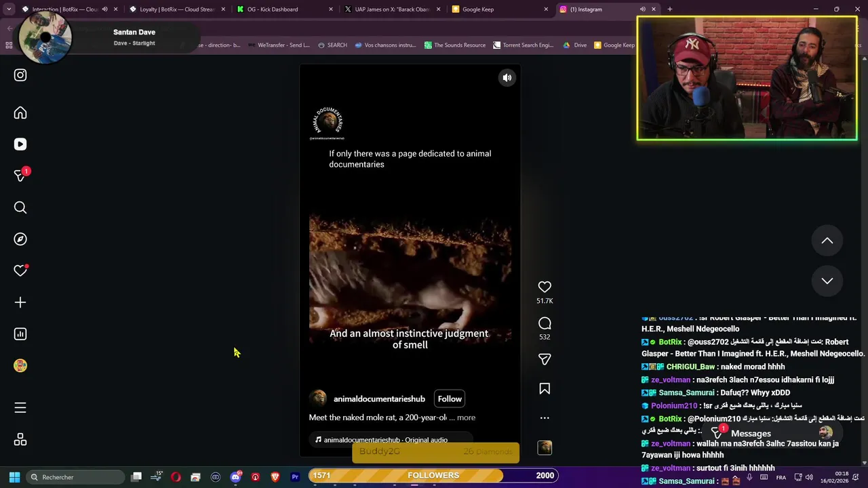Open the 'Vos chansons instru...' bookmark
This screenshot has height=488, width=868.
click(384, 45)
